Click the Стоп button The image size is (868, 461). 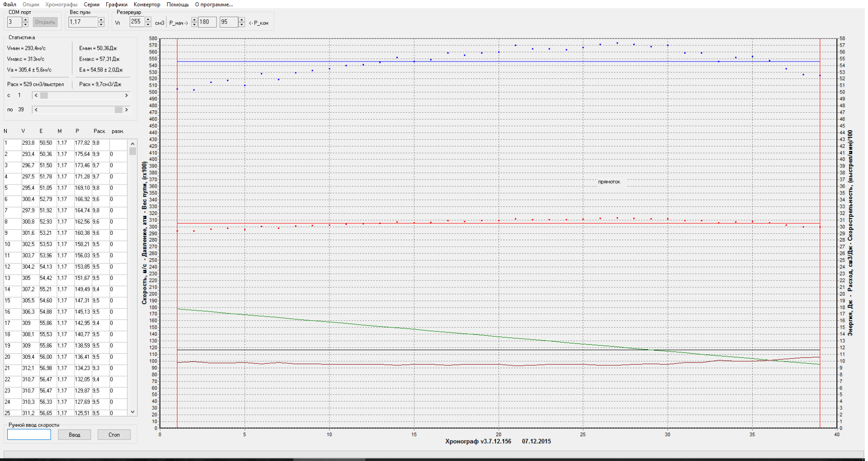(114, 435)
